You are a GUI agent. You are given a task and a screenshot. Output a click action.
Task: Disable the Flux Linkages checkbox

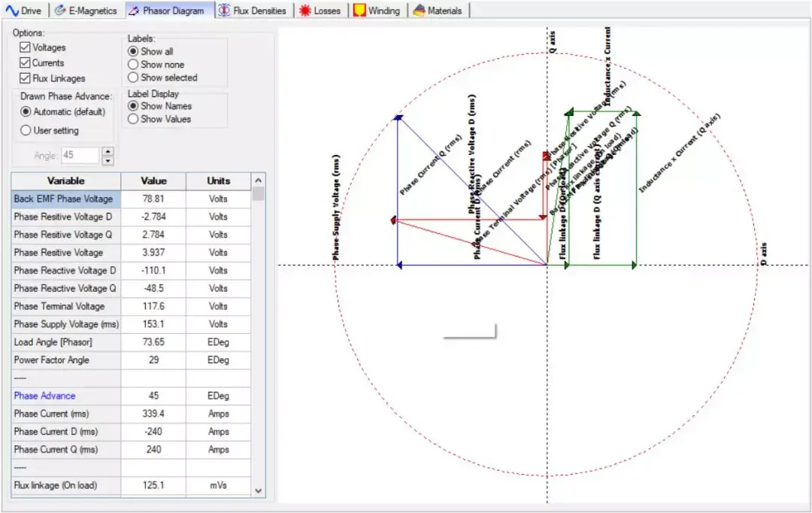tap(25, 78)
